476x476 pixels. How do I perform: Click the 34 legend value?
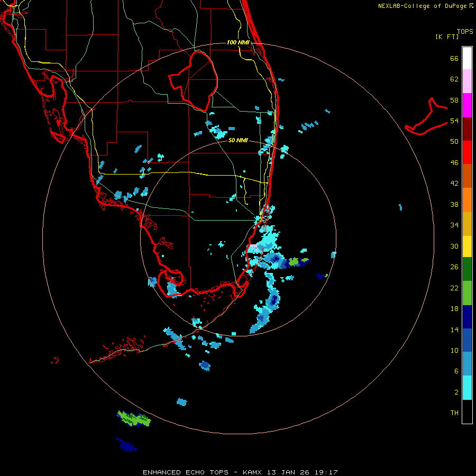(454, 225)
